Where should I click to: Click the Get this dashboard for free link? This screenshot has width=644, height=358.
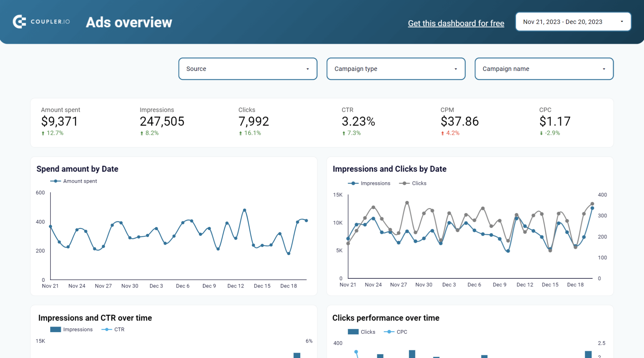tap(456, 23)
